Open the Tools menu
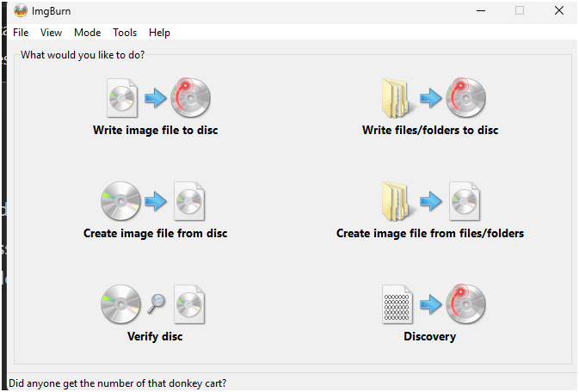579x392 pixels. pos(125,33)
